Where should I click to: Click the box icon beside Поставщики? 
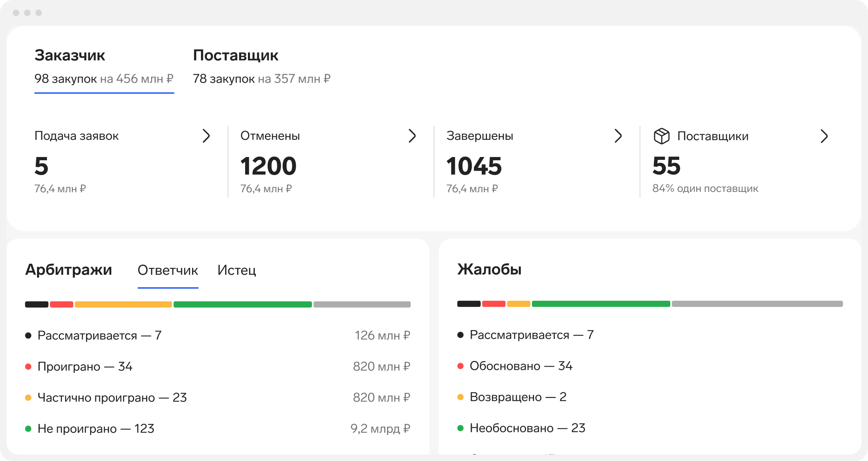(661, 136)
